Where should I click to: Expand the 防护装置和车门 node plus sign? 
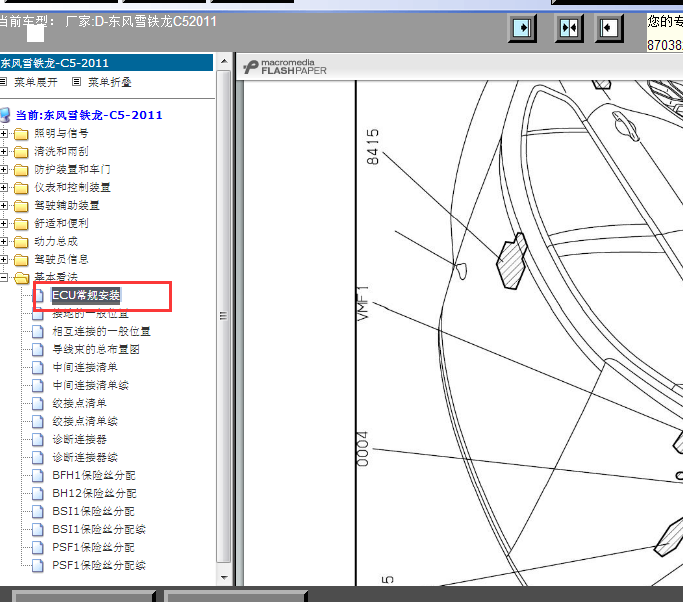tap(3, 169)
